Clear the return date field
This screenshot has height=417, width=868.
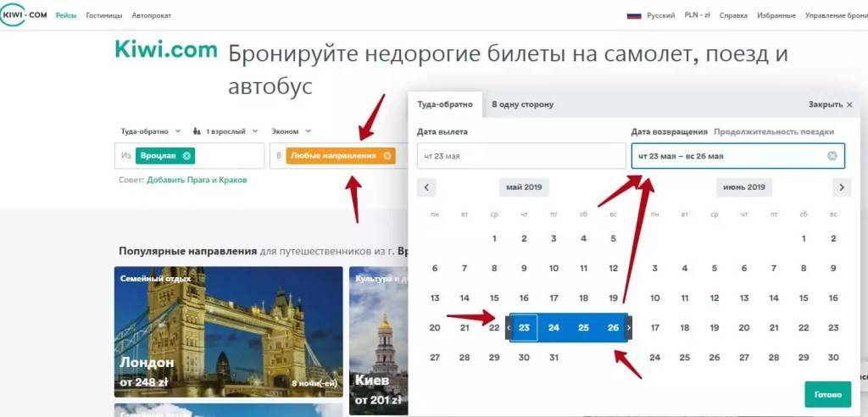(x=832, y=156)
